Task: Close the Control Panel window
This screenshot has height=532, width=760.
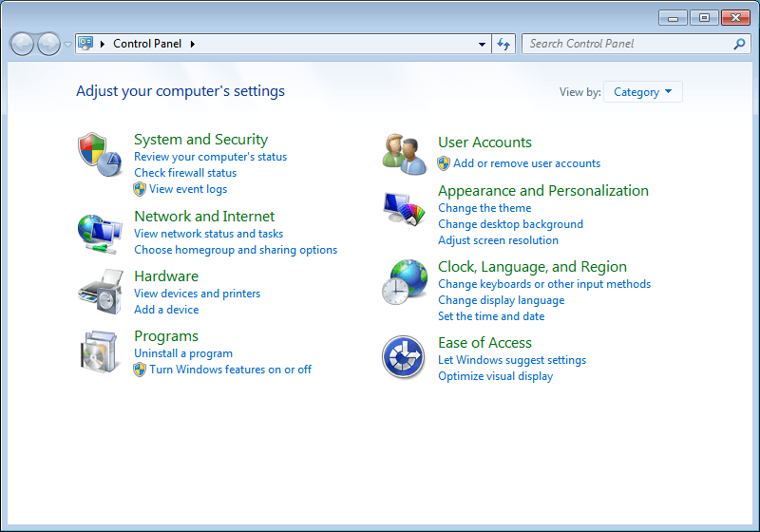Action: 735,18
